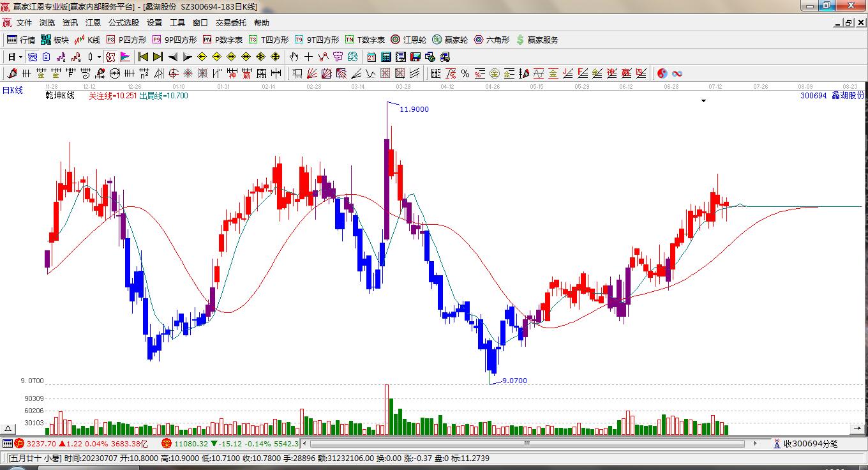The image size is (868, 470).
Task: Open the 工具 menu
Action: 177,23
